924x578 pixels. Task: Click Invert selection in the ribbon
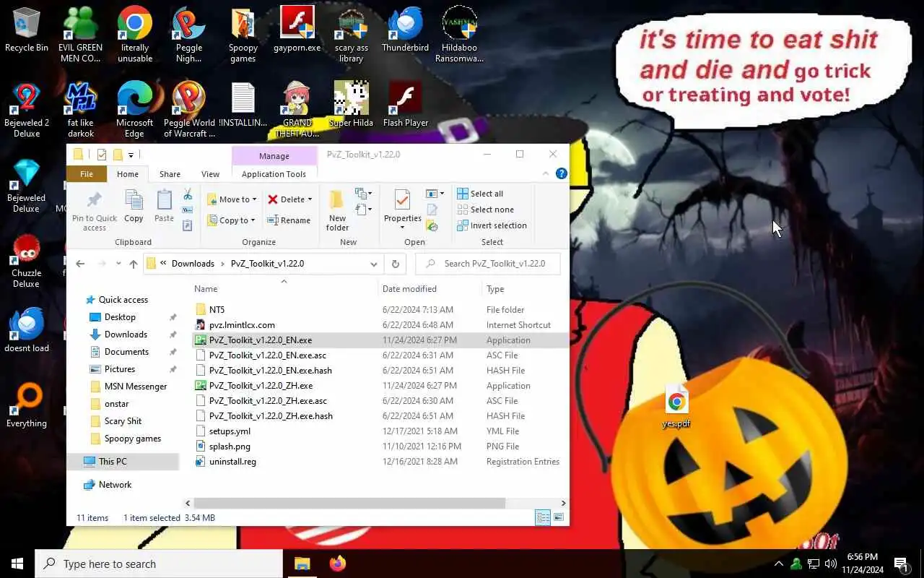pos(492,225)
